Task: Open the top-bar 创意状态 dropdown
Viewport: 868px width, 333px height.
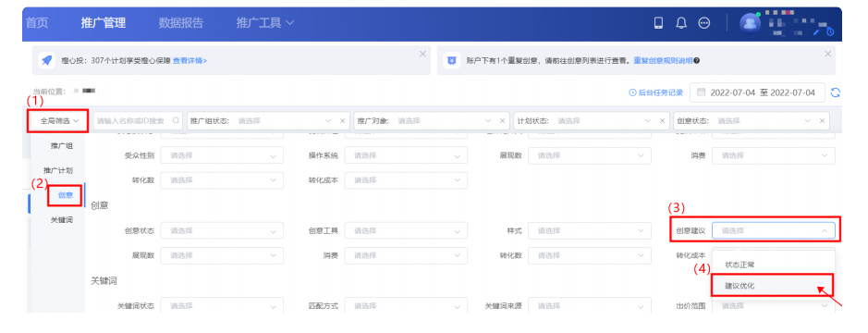Action: [752, 121]
